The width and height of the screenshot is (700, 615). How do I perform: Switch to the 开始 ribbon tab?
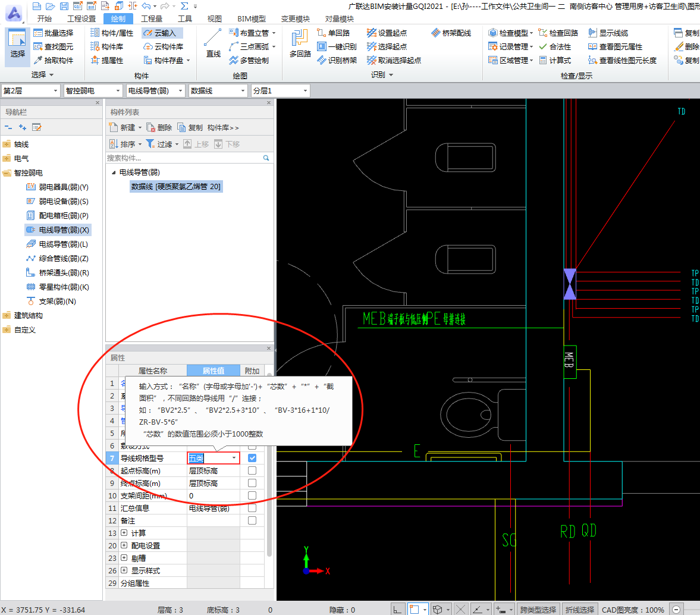tap(45, 19)
